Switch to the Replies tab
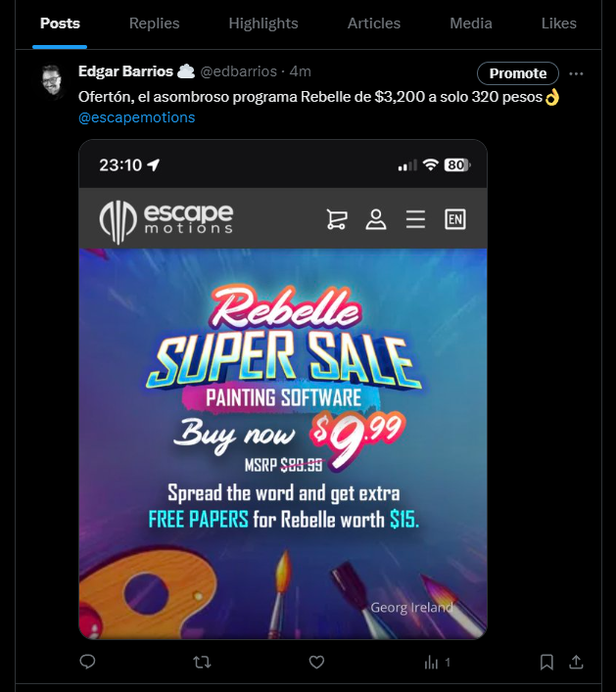The image size is (616, 692). click(154, 23)
